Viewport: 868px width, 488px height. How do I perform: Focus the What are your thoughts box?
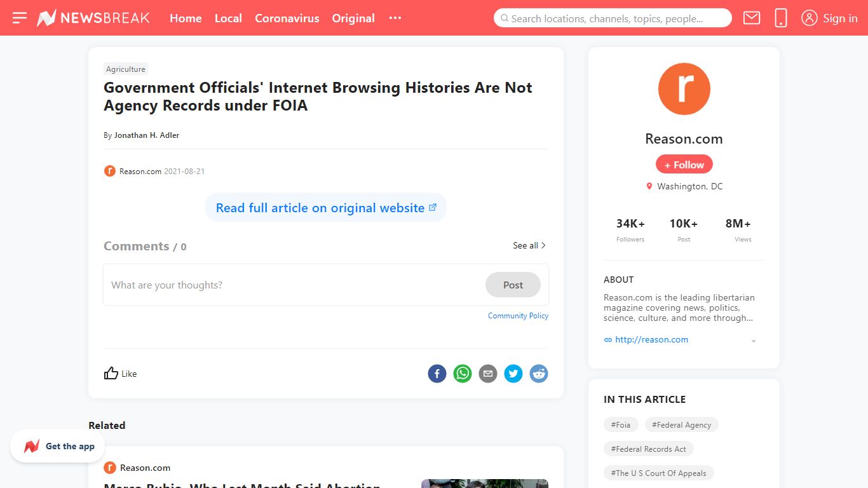[295, 285]
